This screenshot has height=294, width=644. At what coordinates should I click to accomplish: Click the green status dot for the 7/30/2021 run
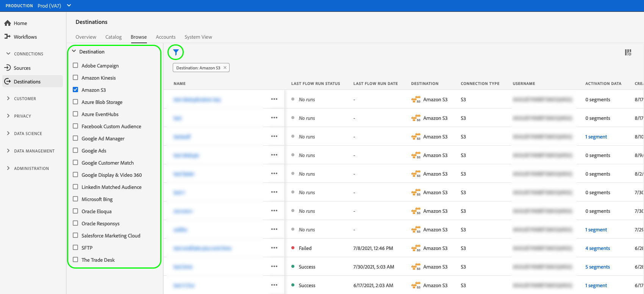pos(293,266)
